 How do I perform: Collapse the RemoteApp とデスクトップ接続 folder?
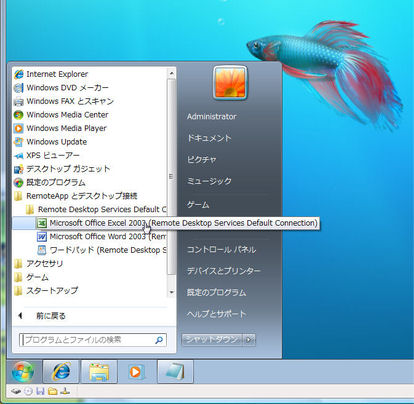76,196
